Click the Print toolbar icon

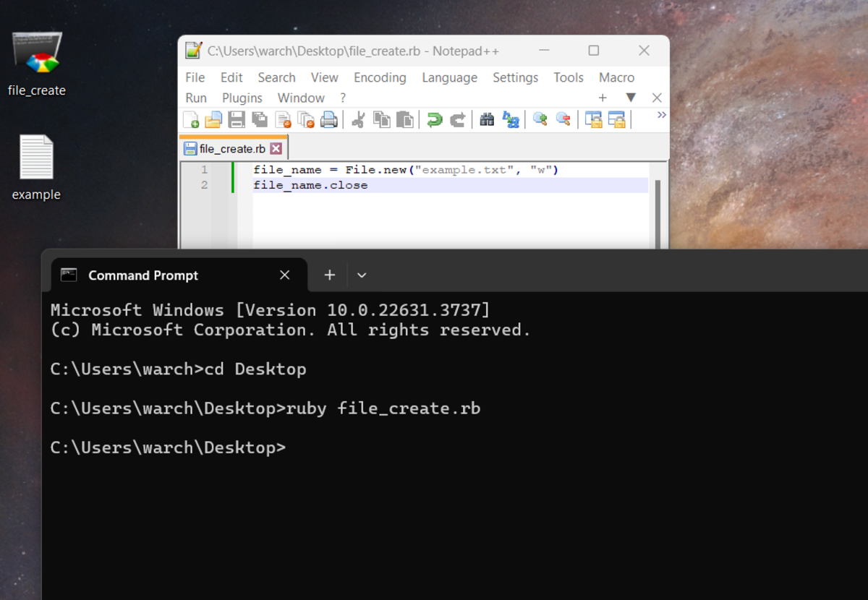click(329, 120)
